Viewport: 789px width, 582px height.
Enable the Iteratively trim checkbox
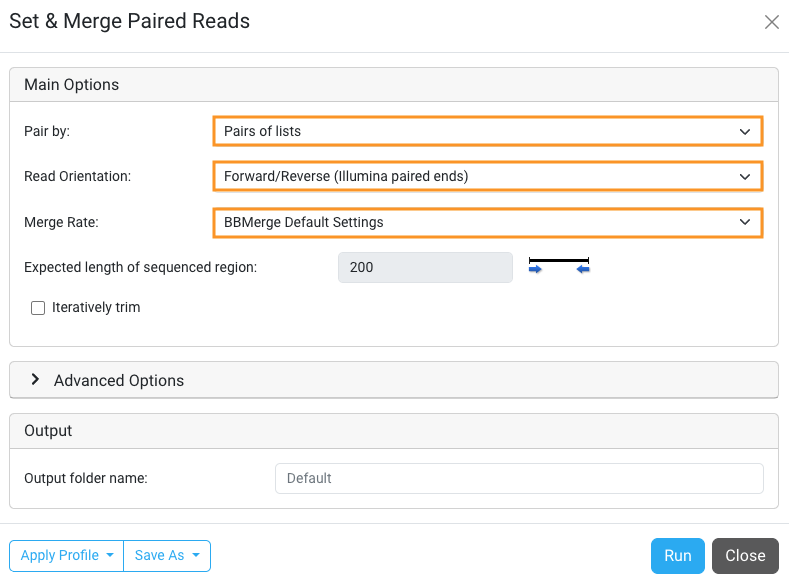point(38,308)
